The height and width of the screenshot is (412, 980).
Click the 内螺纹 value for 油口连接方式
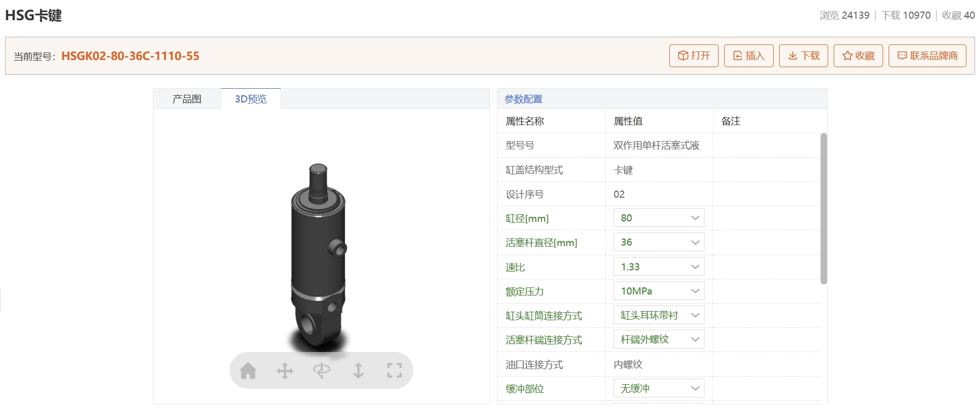coord(628,364)
